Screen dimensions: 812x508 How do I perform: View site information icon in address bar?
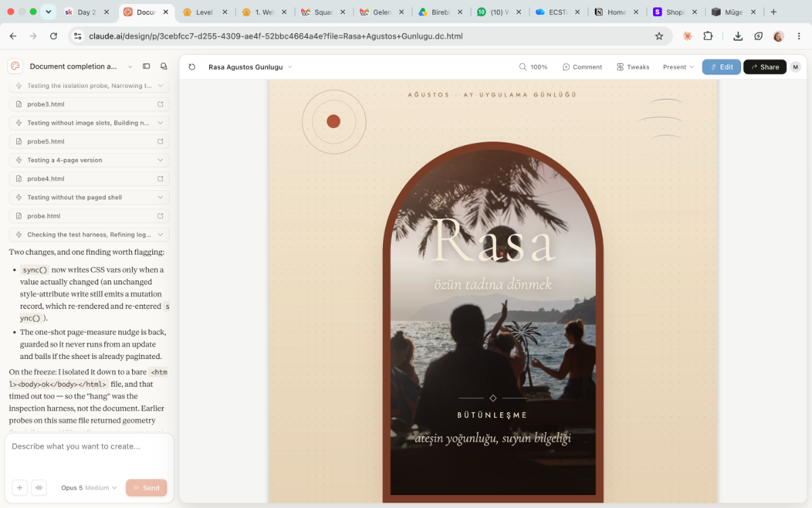pos(77,36)
